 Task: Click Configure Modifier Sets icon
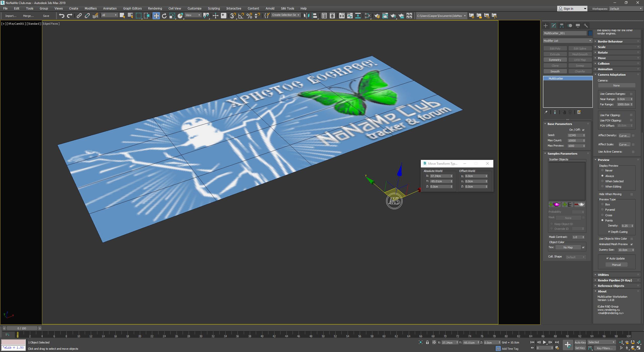coord(579,112)
